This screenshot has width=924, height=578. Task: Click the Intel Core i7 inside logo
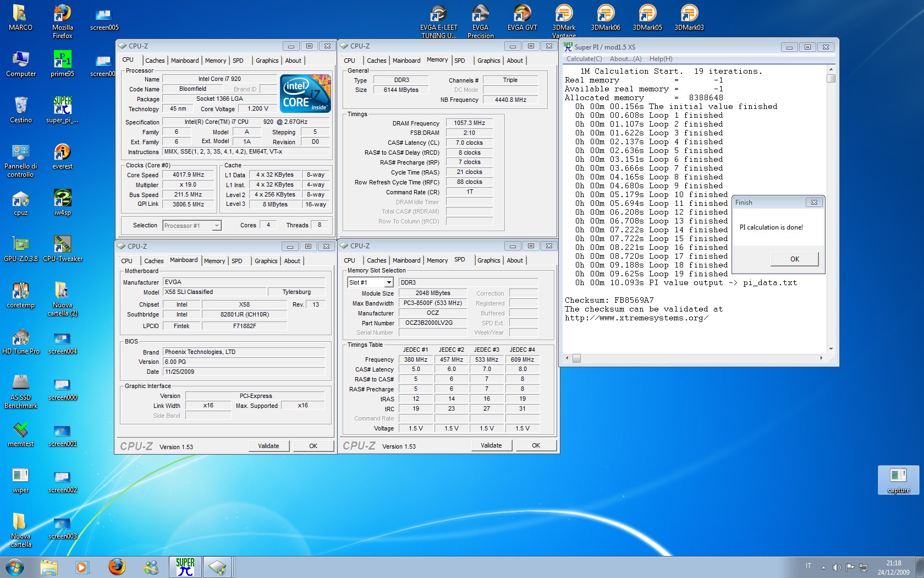(305, 94)
